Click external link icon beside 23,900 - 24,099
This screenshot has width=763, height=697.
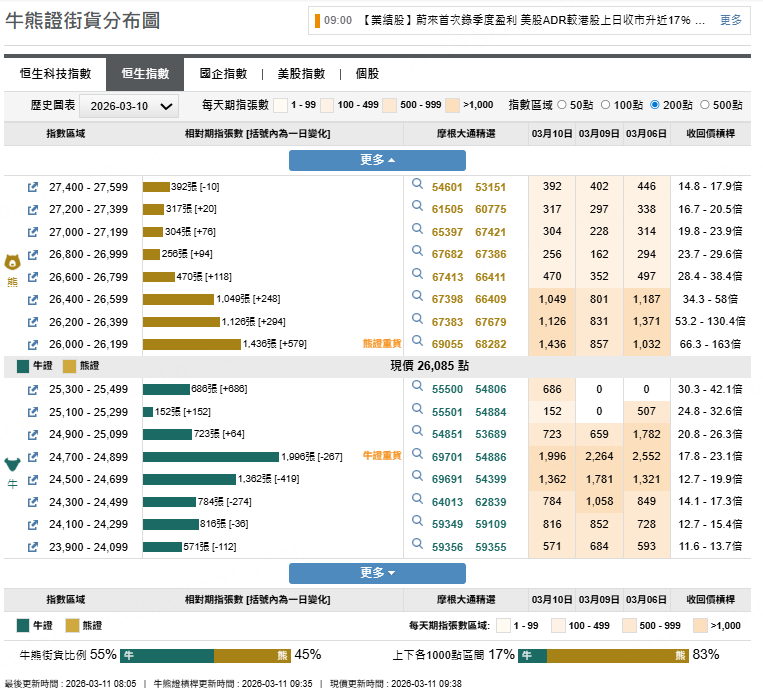[x=32, y=547]
